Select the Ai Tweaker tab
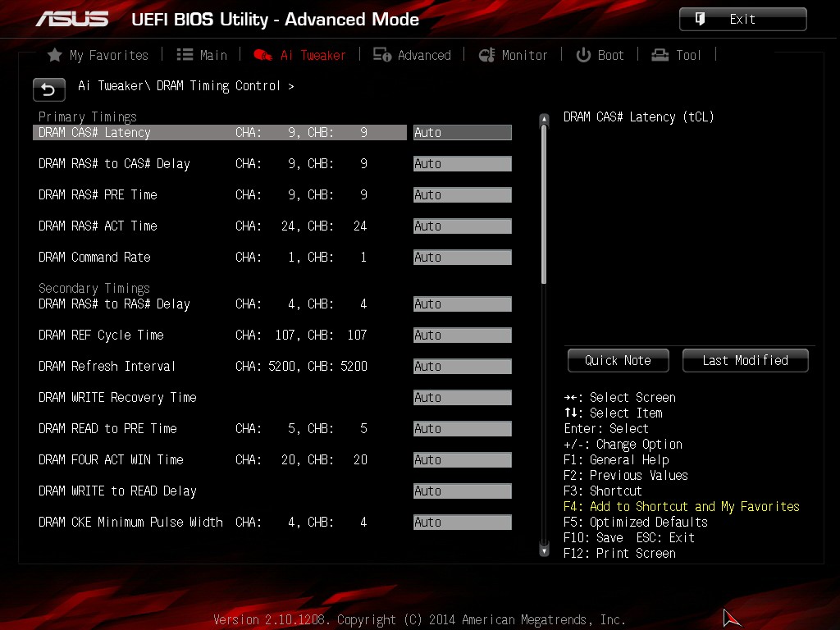Viewport: 840px width, 630px height. click(x=299, y=55)
